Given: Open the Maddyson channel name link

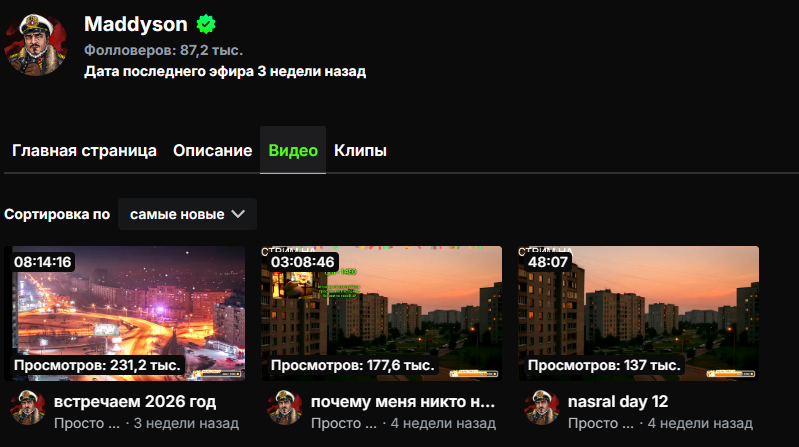Looking at the screenshot, I should point(136,24).
